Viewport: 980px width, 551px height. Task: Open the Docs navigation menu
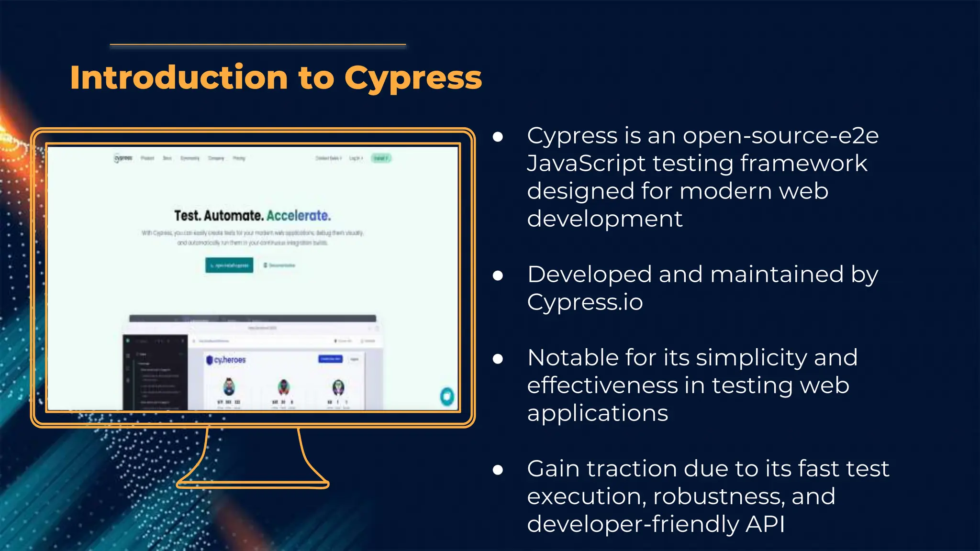(x=167, y=158)
